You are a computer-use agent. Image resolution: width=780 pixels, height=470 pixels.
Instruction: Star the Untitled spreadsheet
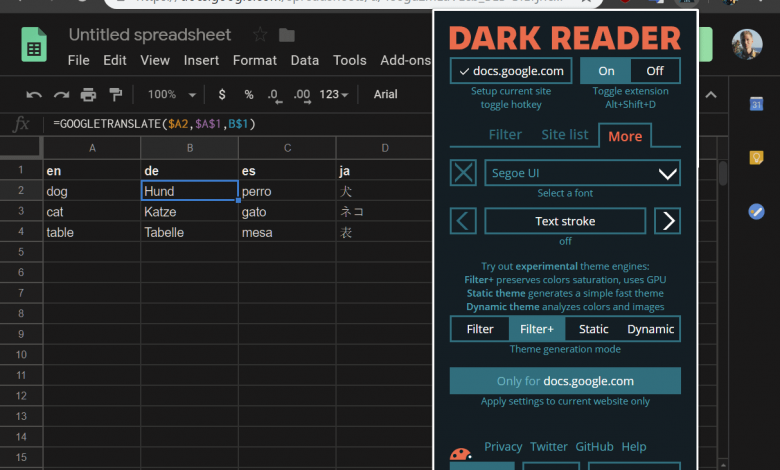tap(260, 35)
